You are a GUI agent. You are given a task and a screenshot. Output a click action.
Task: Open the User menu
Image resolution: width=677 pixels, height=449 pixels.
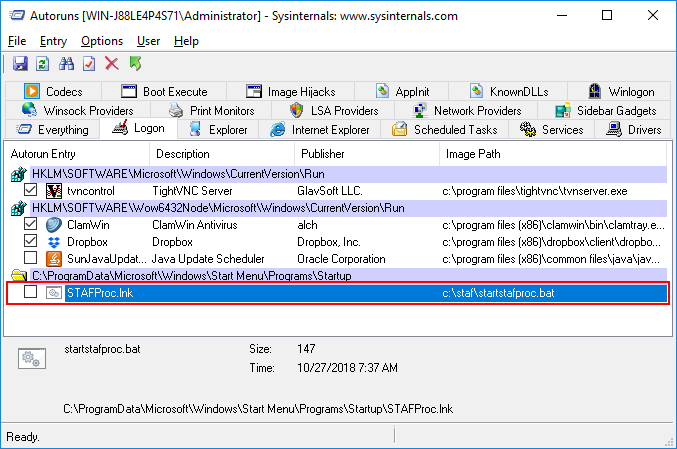(149, 41)
